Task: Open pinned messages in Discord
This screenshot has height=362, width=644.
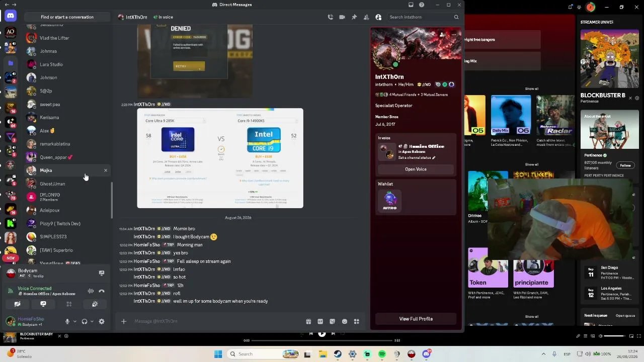Action: (x=354, y=17)
